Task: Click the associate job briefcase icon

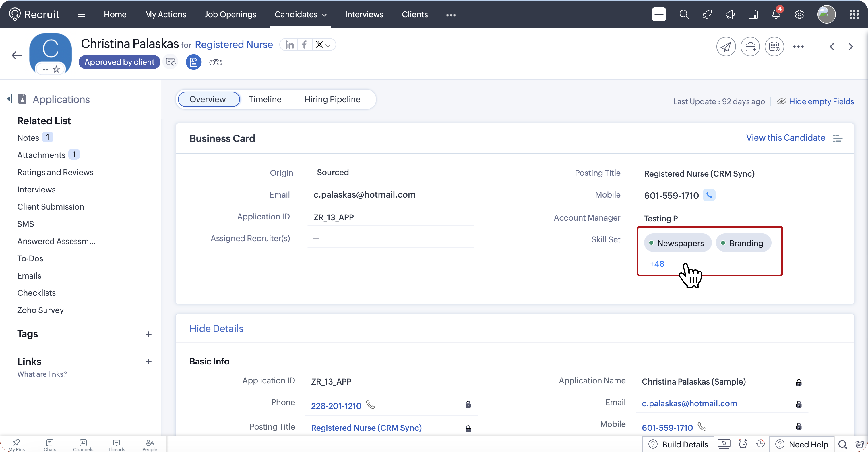Action: (750, 47)
